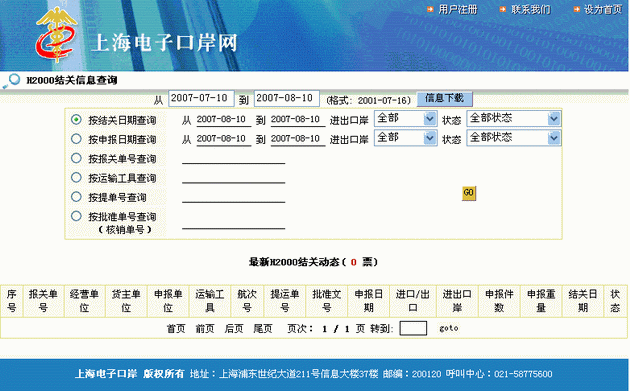The width and height of the screenshot is (630, 391).
Task: Click the 申报重量 column header
Action: [x=541, y=301]
